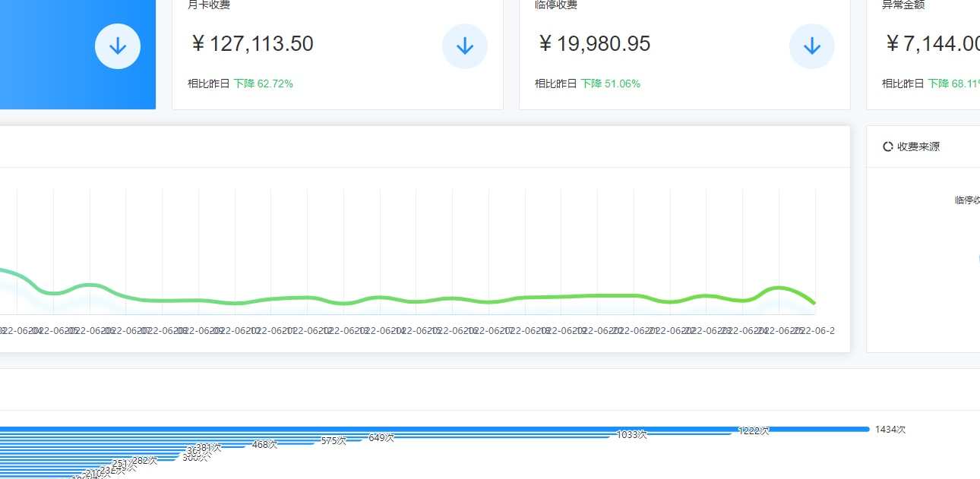The image size is (980, 479).
Task: Click the 1434次 bar label
Action: (x=890, y=430)
